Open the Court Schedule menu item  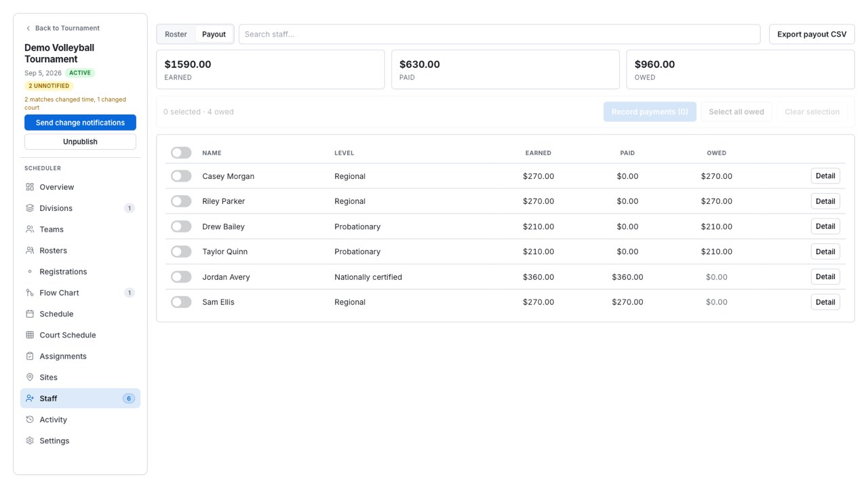[x=80, y=335]
